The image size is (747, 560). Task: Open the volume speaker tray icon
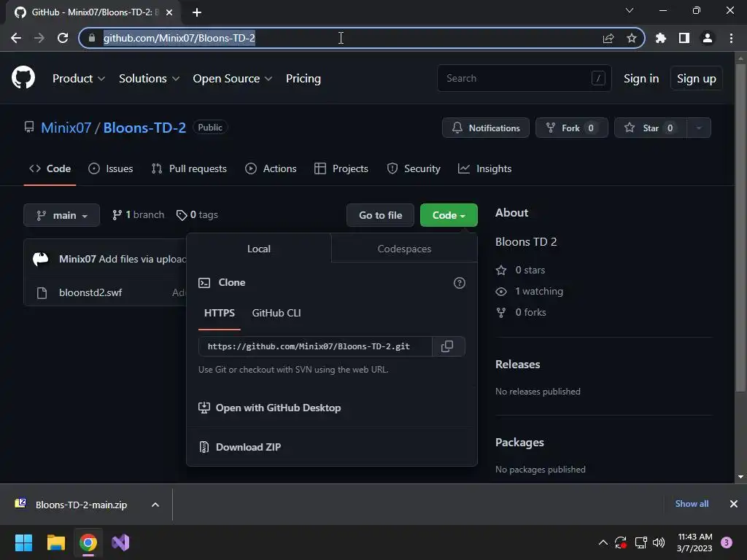pyautogui.click(x=659, y=542)
